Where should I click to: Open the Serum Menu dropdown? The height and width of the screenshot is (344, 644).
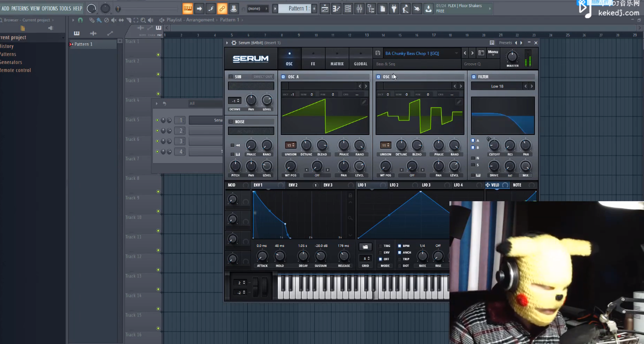[x=493, y=53]
